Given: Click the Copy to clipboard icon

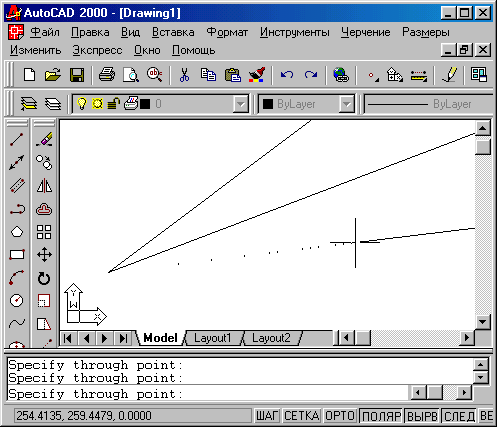Looking at the screenshot, I should (x=208, y=75).
